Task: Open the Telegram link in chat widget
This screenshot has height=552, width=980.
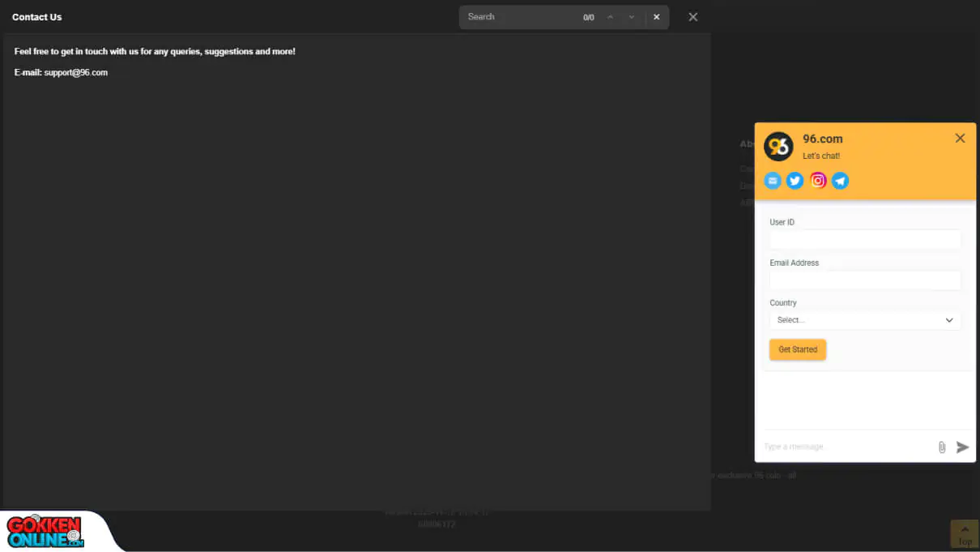Action: [x=841, y=181]
